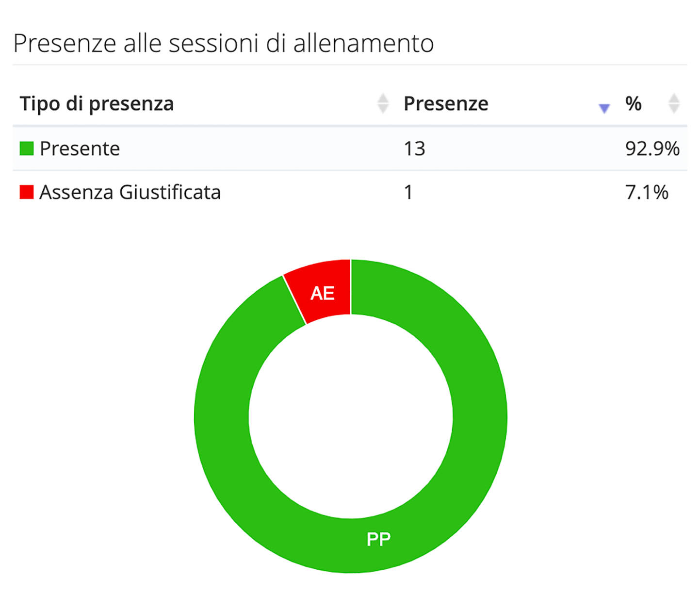Click the AE label inside the red segment
The image size is (700, 612).
coord(323,293)
